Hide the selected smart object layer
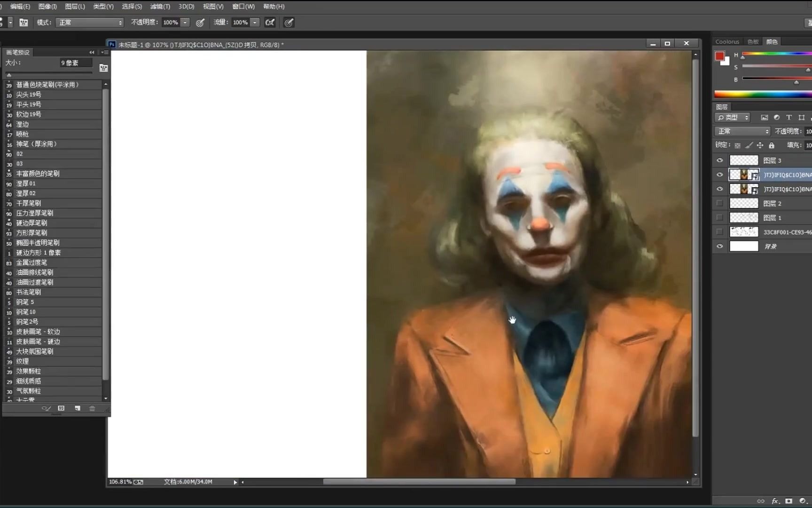This screenshot has height=508, width=812. point(719,175)
